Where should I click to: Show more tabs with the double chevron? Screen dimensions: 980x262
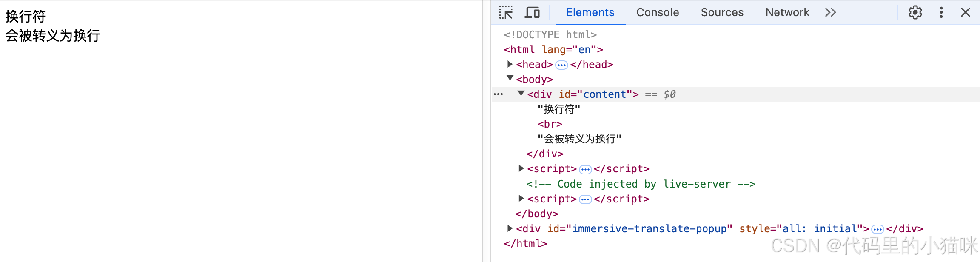click(830, 12)
